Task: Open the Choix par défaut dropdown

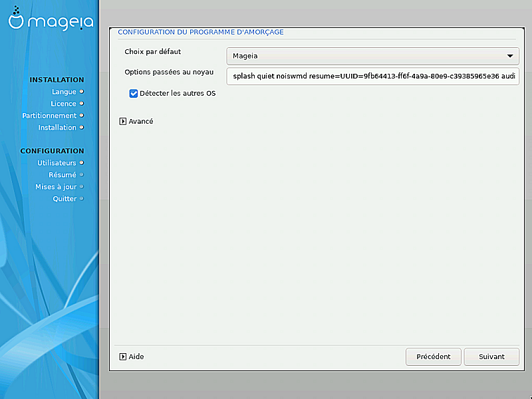Action: click(x=372, y=57)
